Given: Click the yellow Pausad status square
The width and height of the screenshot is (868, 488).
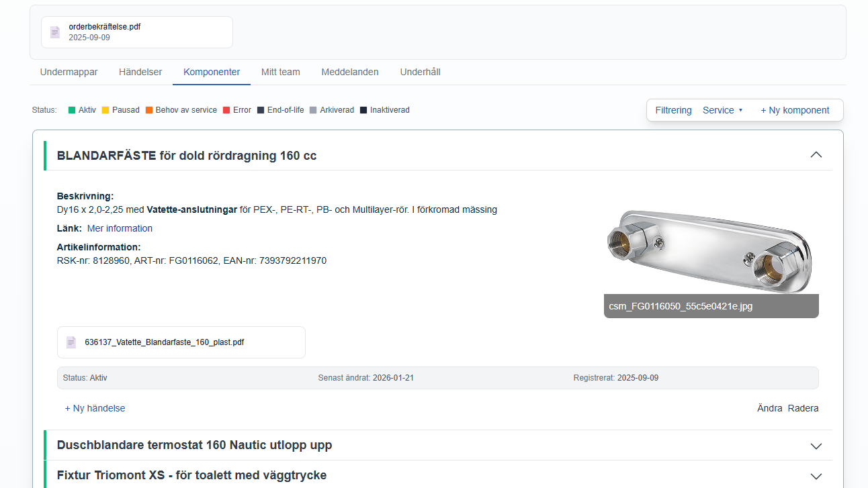Looking at the screenshot, I should 105,110.
